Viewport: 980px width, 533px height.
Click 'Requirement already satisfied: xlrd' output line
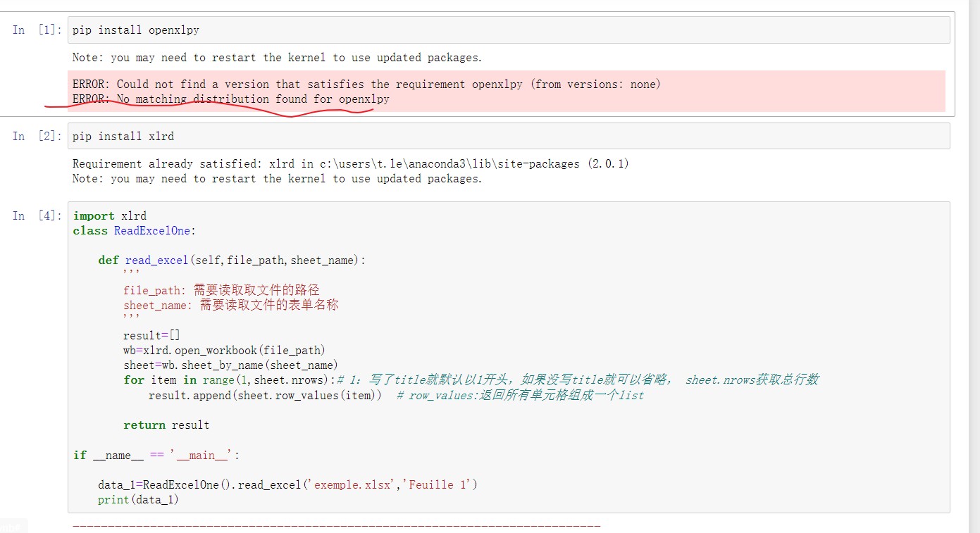351,163
